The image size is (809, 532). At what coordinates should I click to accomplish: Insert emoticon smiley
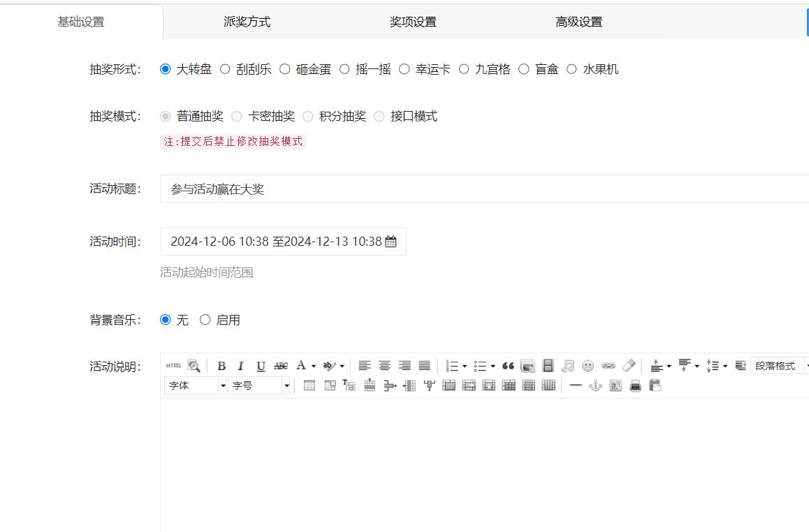(x=588, y=366)
